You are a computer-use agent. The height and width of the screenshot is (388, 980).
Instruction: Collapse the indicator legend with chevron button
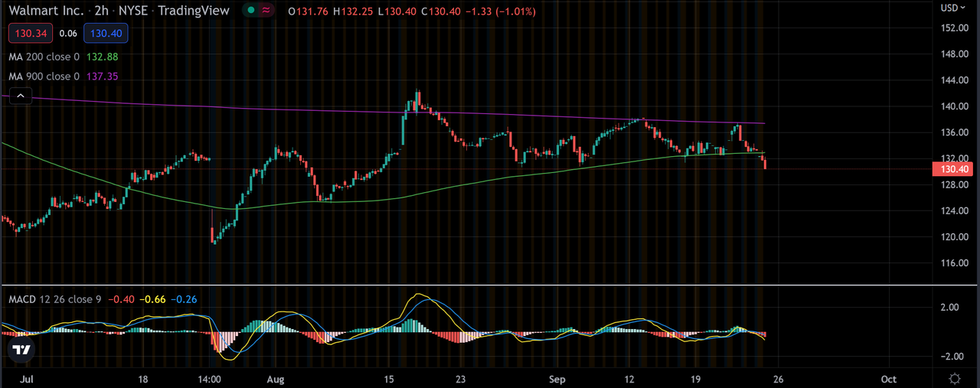click(21, 96)
